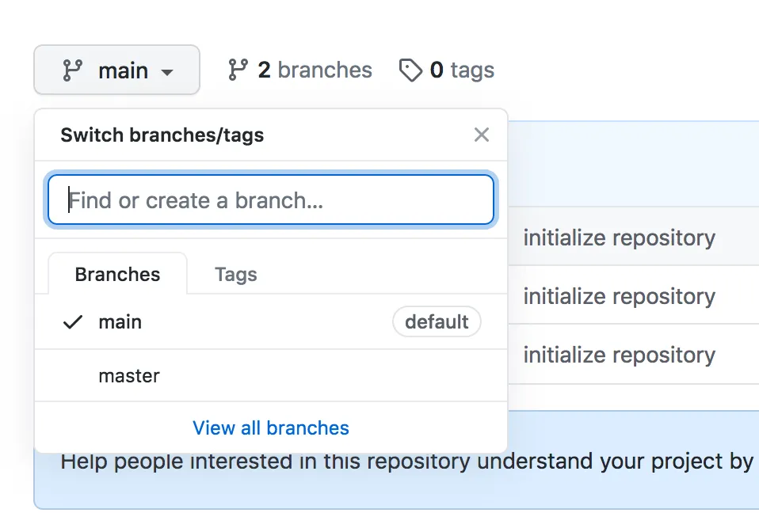
Task: Click the branch fork icon inside the main button
Action: (x=74, y=70)
